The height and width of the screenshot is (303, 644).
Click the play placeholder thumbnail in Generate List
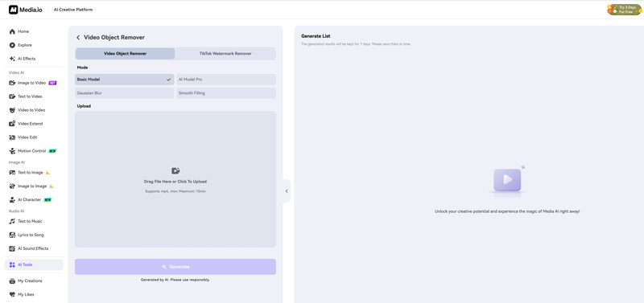click(507, 179)
